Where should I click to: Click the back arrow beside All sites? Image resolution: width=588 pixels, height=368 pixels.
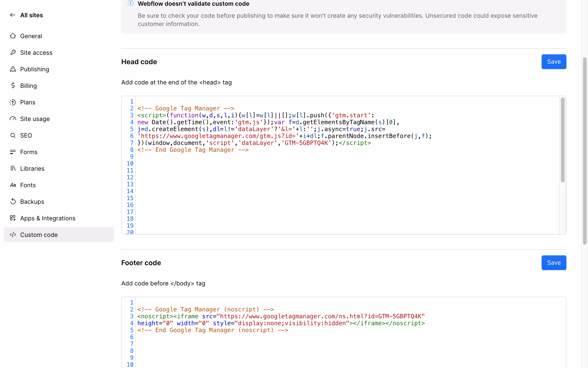pyautogui.click(x=13, y=15)
